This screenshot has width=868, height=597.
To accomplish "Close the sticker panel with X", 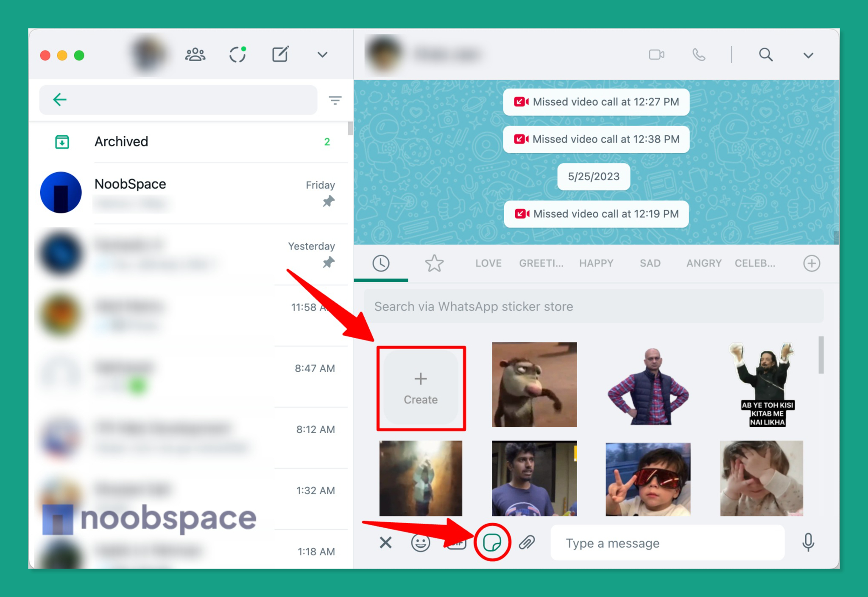I will [x=385, y=543].
